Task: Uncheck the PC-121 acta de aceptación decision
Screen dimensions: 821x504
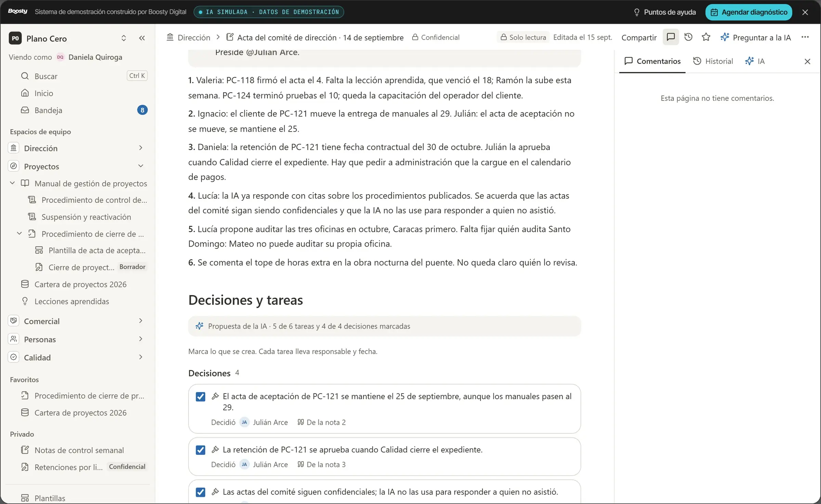Action: pyautogui.click(x=200, y=397)
